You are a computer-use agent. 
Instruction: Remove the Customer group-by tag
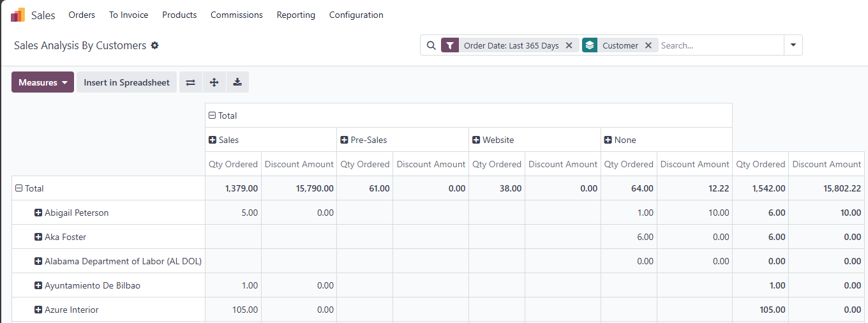pyautogui.click(x=648, y=45)
